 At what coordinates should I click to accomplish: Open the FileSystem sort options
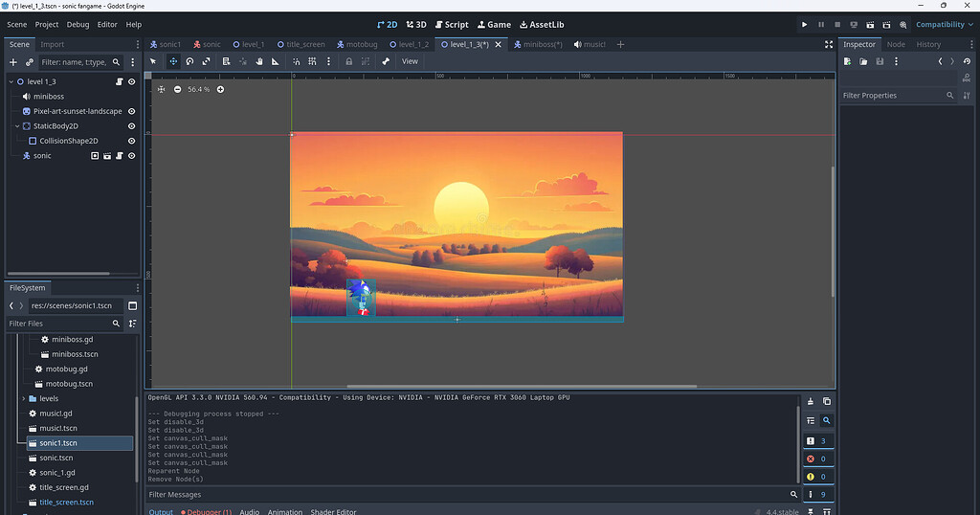132,324
